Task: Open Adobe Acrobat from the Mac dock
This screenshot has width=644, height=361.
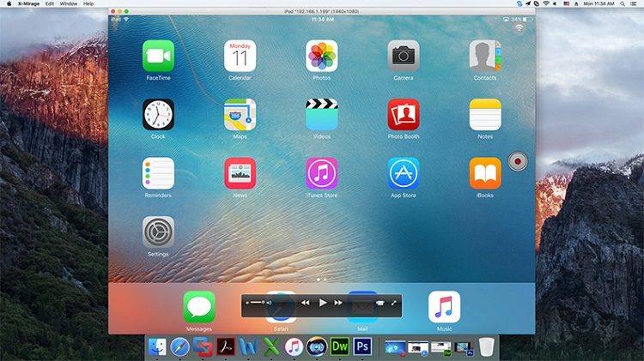Action: [x=226, y=347]
